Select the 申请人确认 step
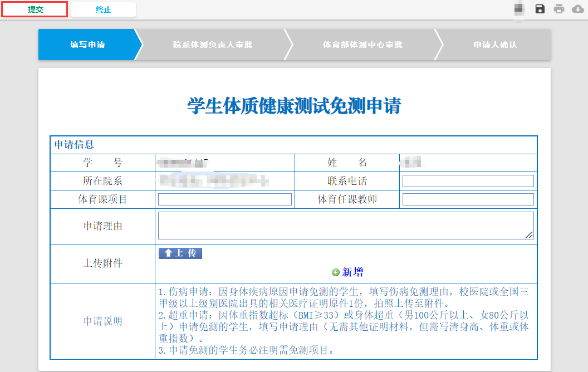Screen dimensions: 588x372 click(x=495, y=45)
